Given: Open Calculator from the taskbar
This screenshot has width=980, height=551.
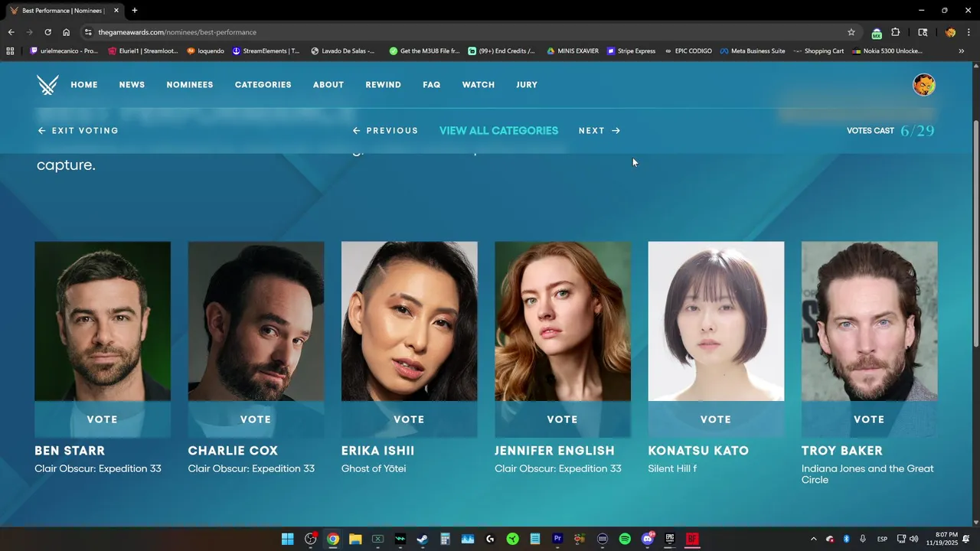Looking at the screenshot, I should [x=445, y=539].
